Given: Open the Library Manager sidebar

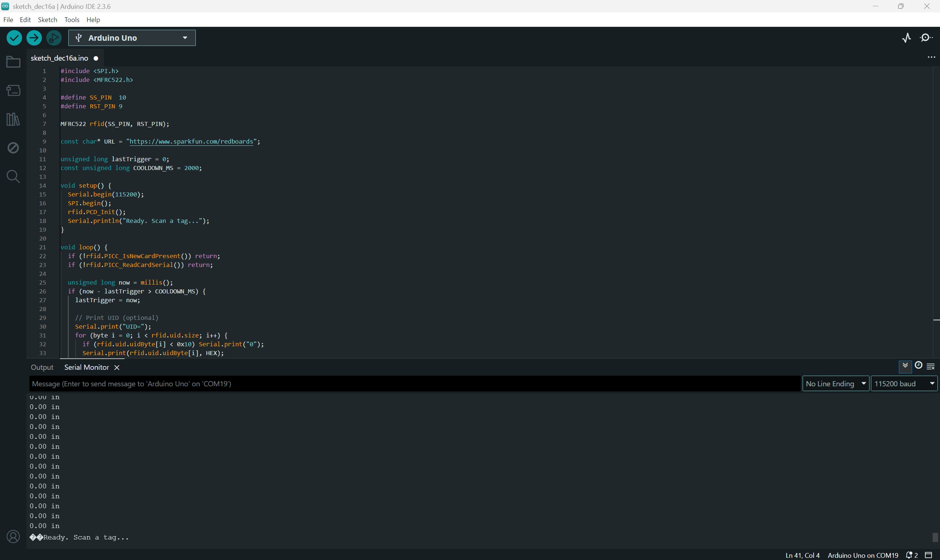Looking at the screenshot, I should point(13,119).
